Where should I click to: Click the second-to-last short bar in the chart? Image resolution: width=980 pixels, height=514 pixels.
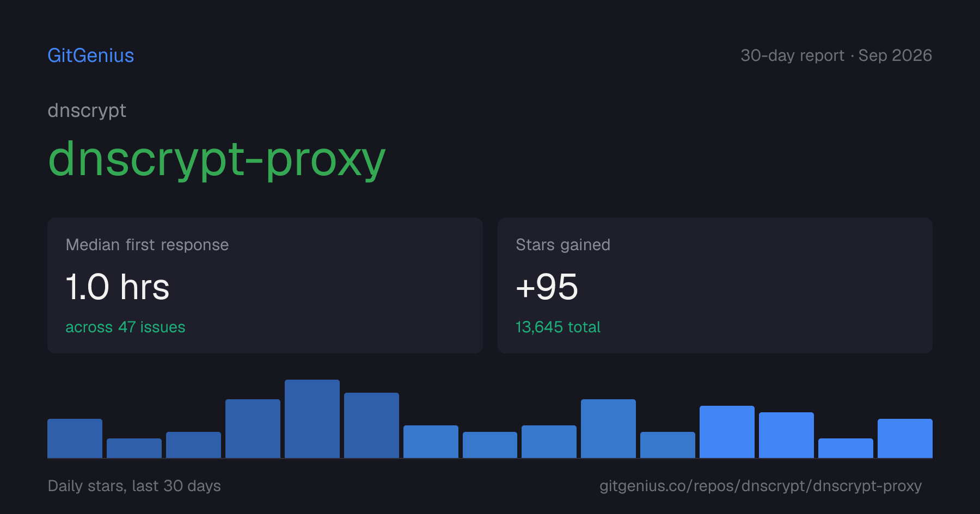(846, 448)
